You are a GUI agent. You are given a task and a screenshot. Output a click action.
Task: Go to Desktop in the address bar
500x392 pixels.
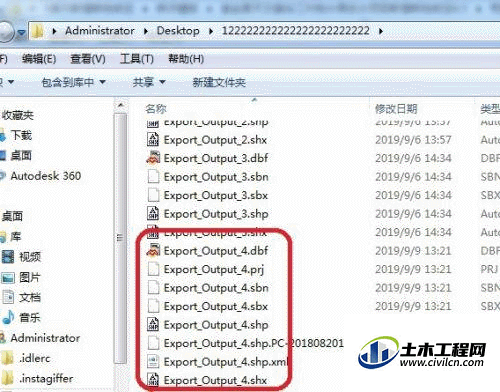click(x=178, y=31)
